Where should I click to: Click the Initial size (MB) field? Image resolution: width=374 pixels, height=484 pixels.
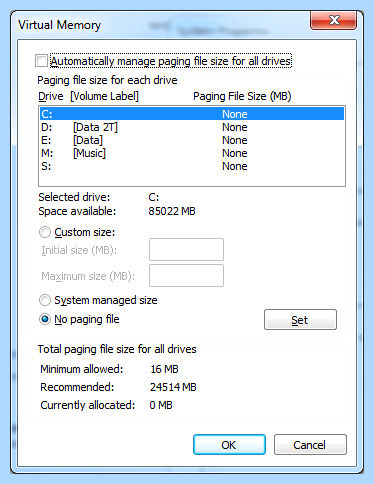186,249
